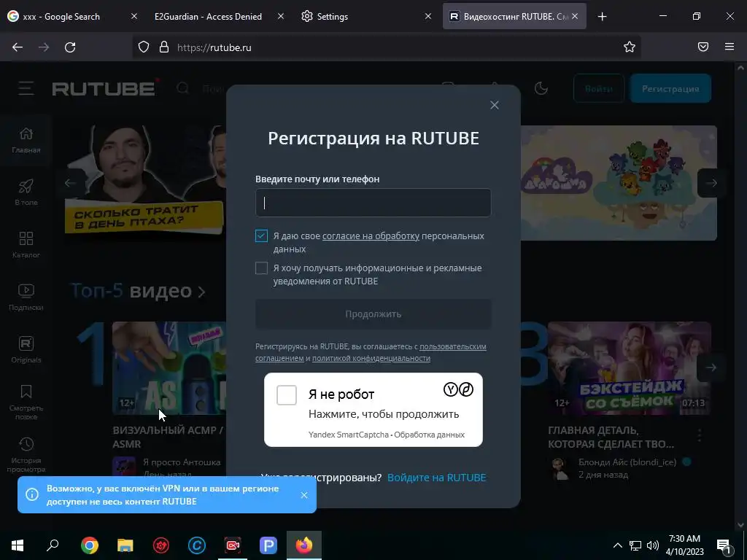Open the политикой конфиденциальности link

pyautogui.click(x=371, y=358)
